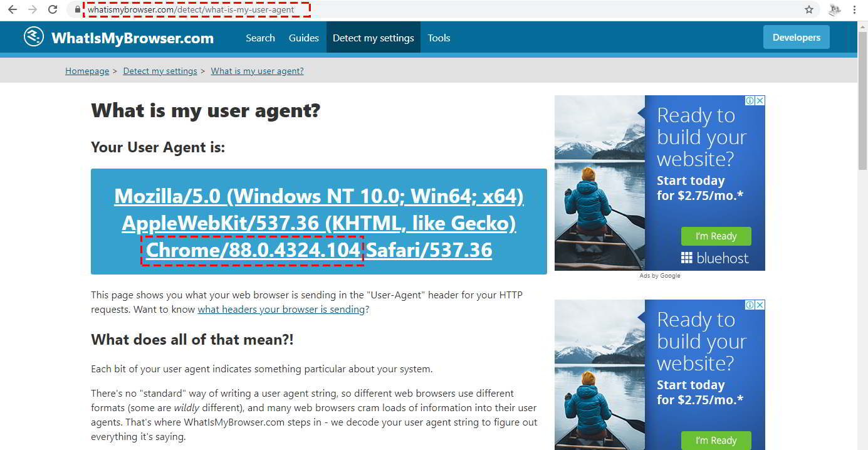Open the AdChoices info icon on second ad
This screenshot has height=450, width=868.
point(750,305)
